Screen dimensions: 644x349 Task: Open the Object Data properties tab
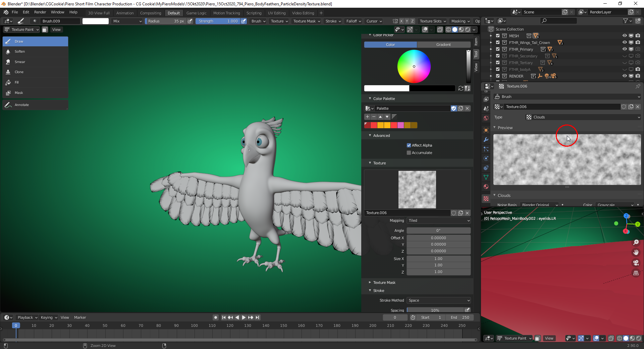[x=486, y=177]
